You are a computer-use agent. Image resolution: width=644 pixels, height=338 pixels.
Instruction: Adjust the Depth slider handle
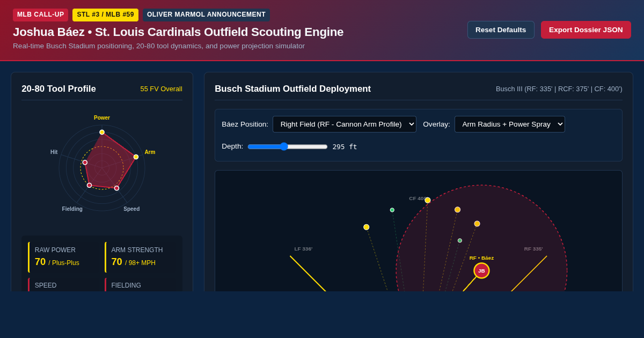click(x=284, y=146)
